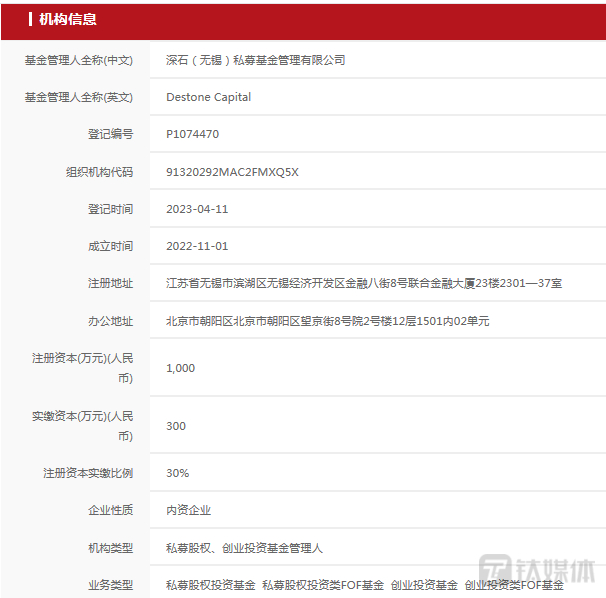Click the 登记时间 label
This screenshot has width=606, height=598.
[111, 209]
